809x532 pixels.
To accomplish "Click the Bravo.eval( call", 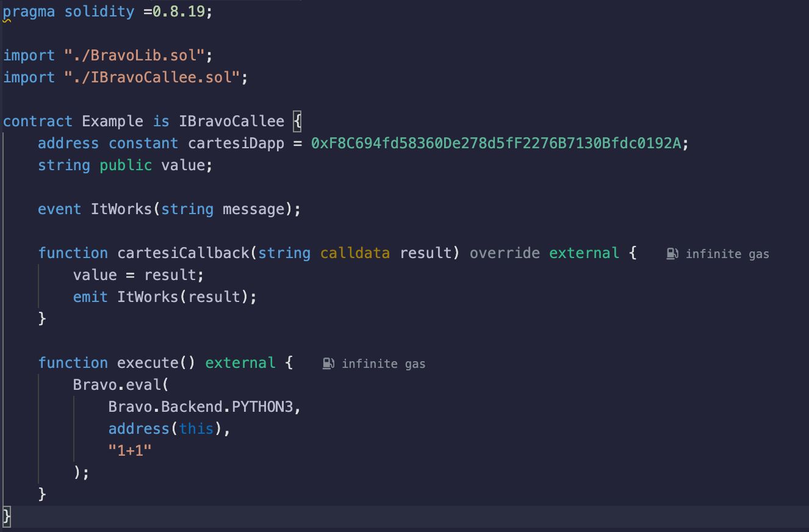I will click(x=121, y=385).
